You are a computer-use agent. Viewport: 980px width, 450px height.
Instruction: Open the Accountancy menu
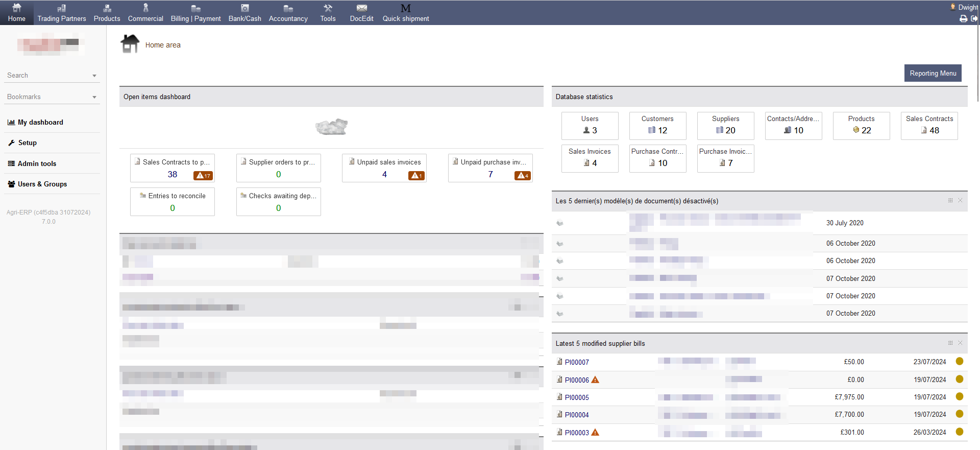288,12
